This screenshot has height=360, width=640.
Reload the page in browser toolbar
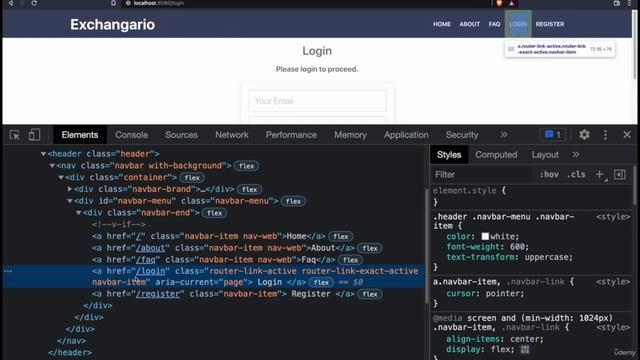pos(34,3)
